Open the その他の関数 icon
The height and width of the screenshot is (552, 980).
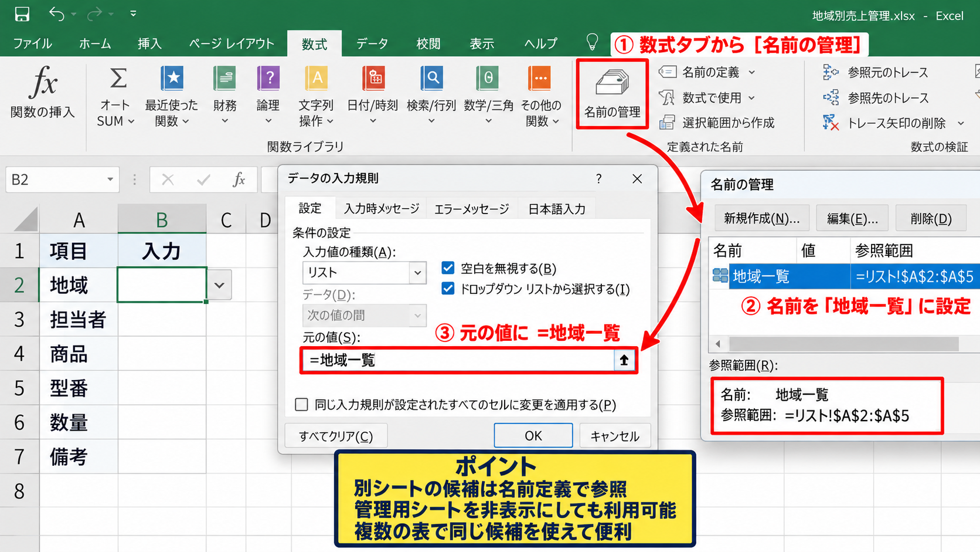point(540,78)
